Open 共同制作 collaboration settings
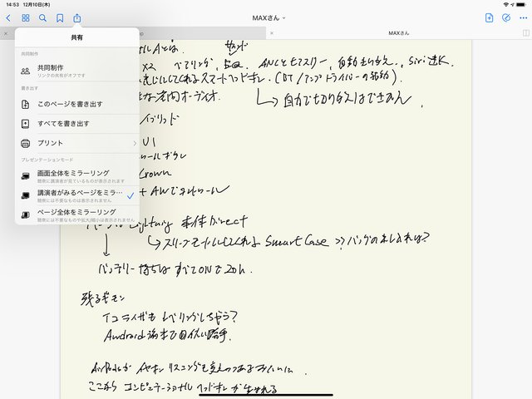 [76, 70]
